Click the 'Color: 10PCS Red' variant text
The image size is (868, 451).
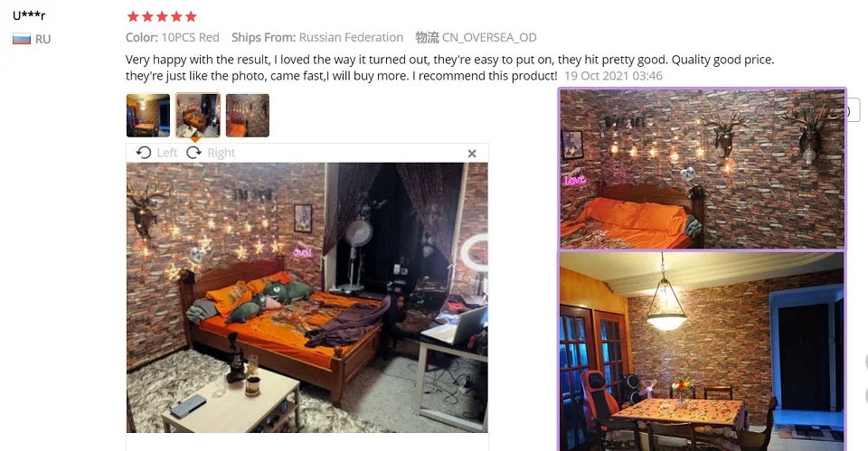[172, 37]
